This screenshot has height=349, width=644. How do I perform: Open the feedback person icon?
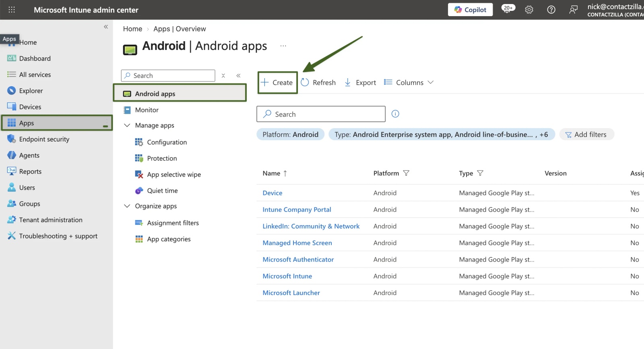coord(573,10)
